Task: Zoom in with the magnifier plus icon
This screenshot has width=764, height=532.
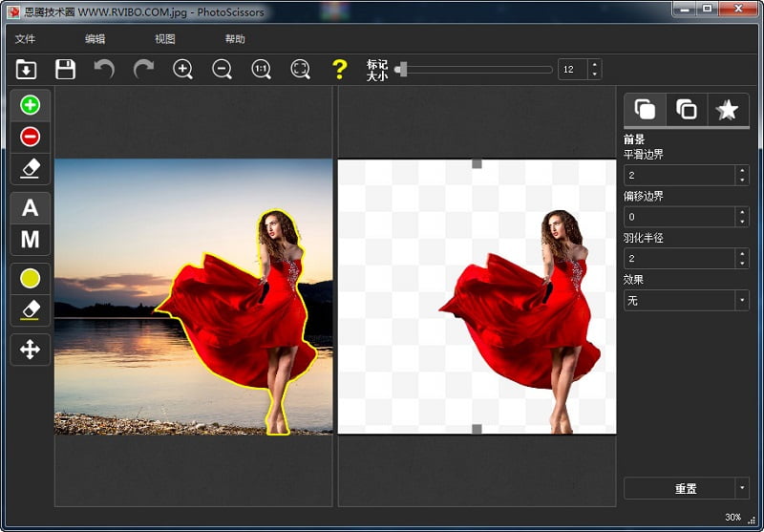Action: pos(182,69)
